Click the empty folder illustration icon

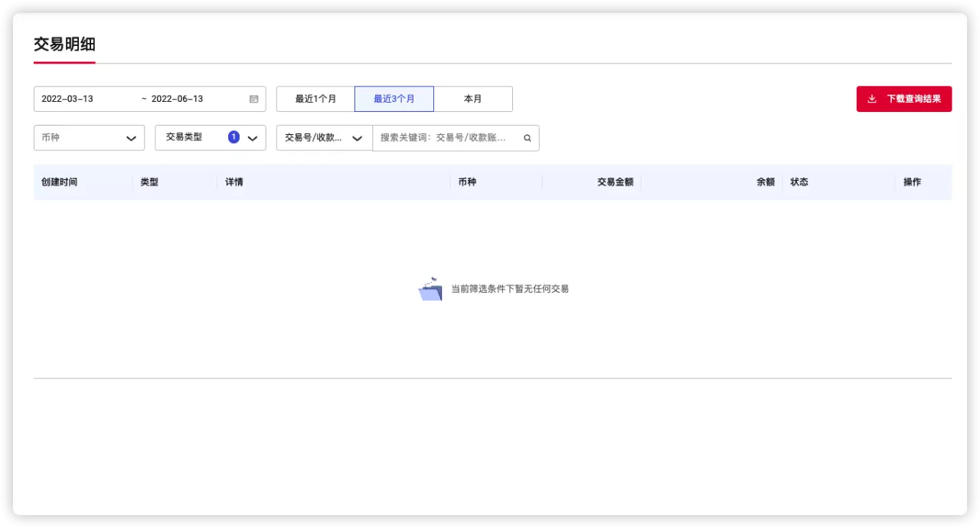(x=430, y=288)
